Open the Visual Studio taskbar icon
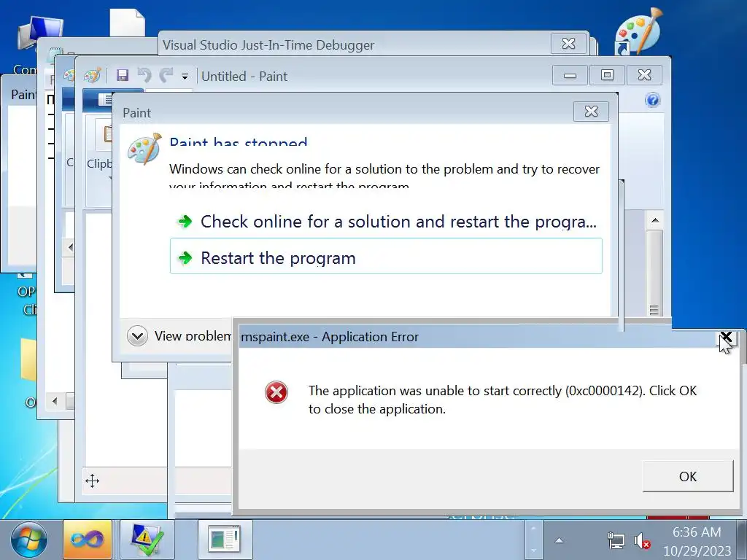The image size is (747, 560). point(88,540)
